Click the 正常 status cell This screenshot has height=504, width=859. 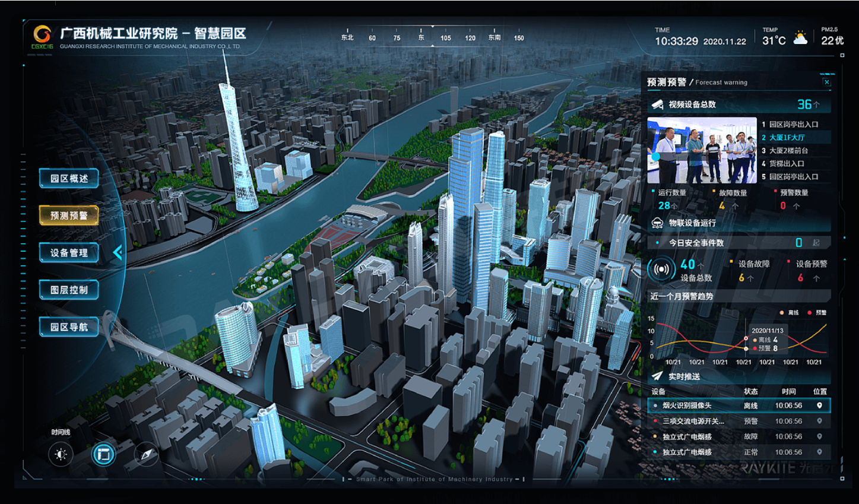(750, 452)
